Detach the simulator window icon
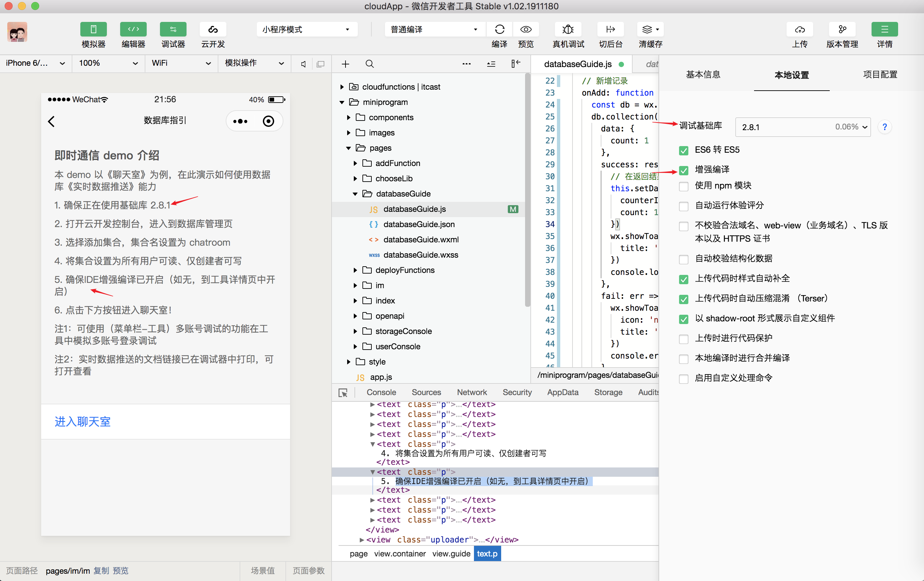 pos(320,64)
